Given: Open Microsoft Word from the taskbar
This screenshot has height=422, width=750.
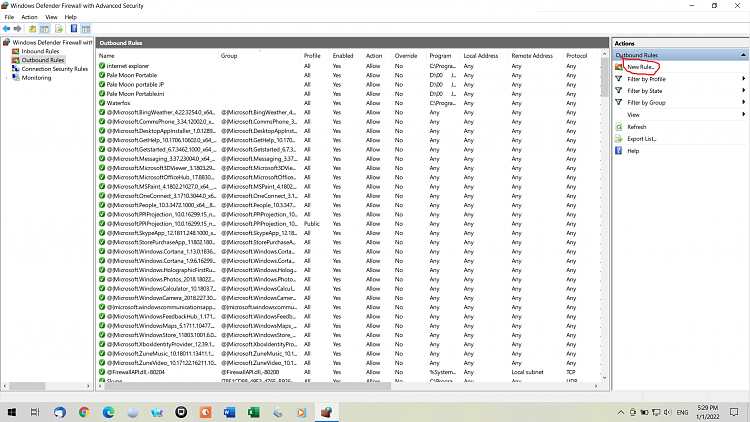Looking at the screenshot, I should (230, 412).
